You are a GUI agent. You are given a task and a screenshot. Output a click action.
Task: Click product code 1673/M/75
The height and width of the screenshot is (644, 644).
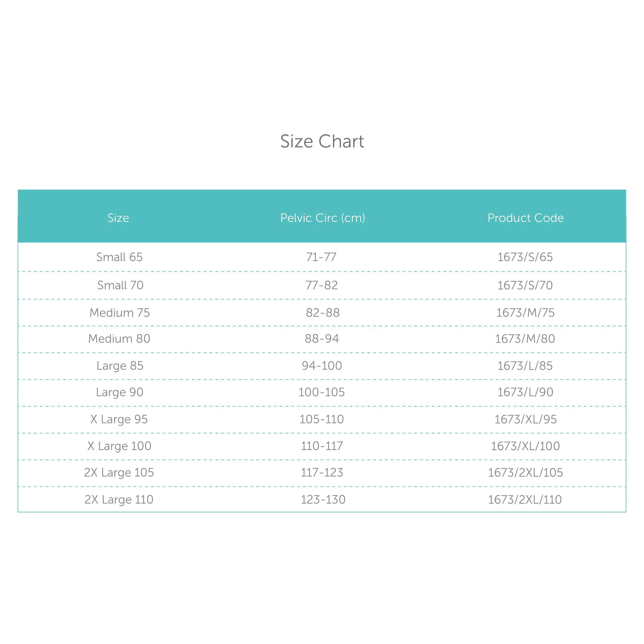(x=525, y=313)
